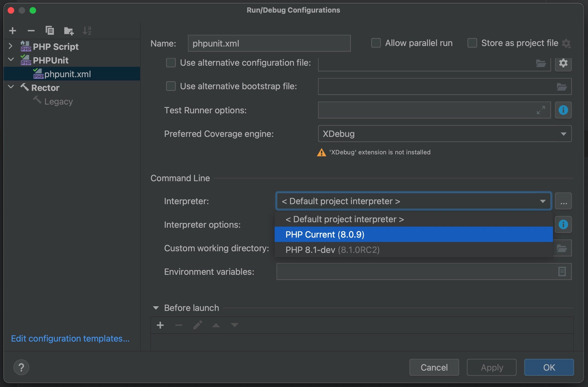The height and width of the screenshot is (387, 588).
Task: Open the environment variables editor
Action: (x=562, y=272)
